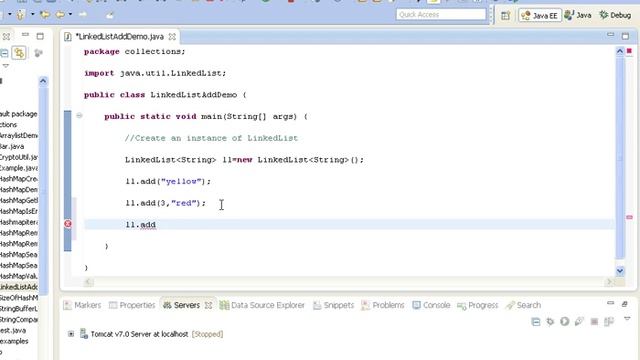Click the Stop the server icon

pyautogui.click(x=594, y=322)
